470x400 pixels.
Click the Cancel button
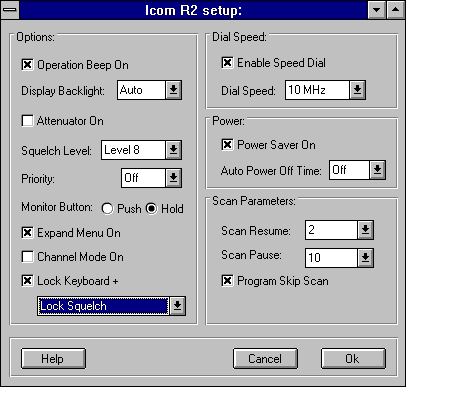[x=265, y=359]
